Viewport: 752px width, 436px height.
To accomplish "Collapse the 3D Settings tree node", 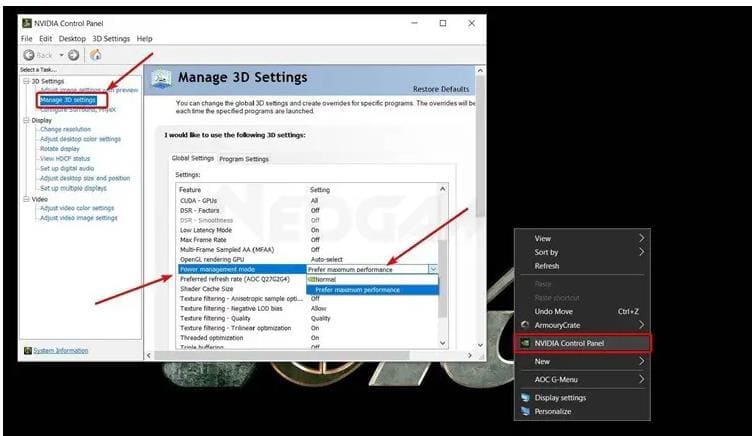I will (x=24, y=81).
